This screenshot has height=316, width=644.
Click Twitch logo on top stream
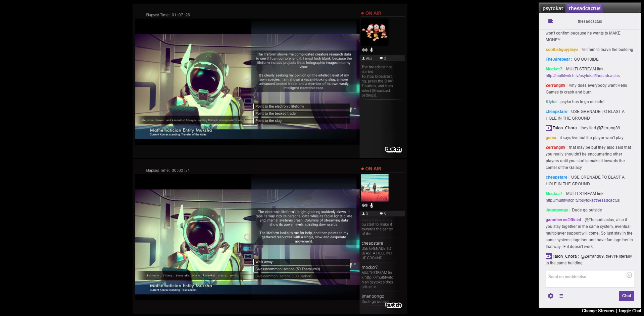(393, 149)
